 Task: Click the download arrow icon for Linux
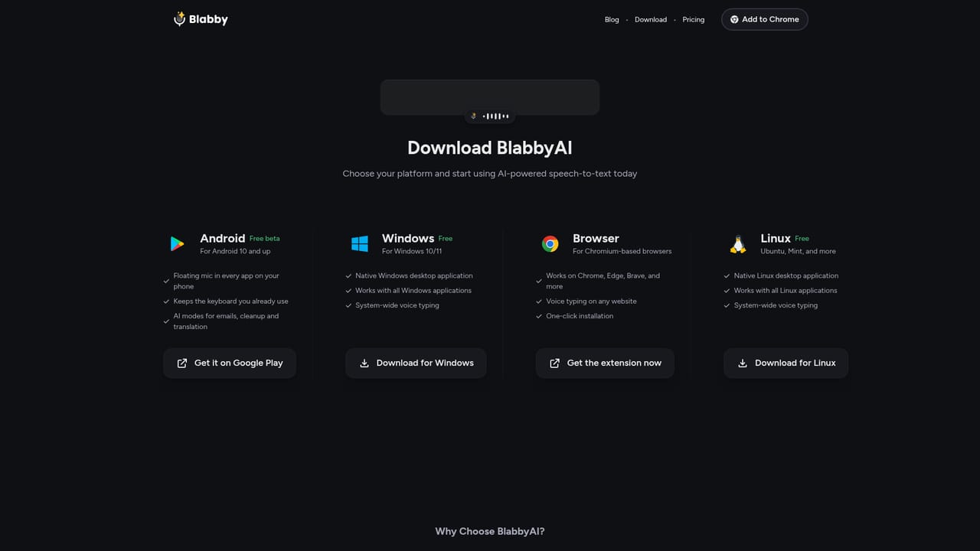click(743, 363)
